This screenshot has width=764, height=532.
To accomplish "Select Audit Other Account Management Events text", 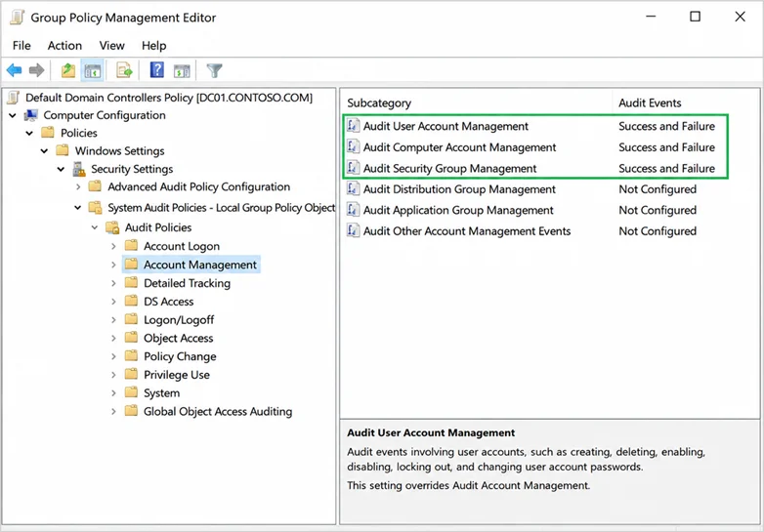I will tap(467, 231).
